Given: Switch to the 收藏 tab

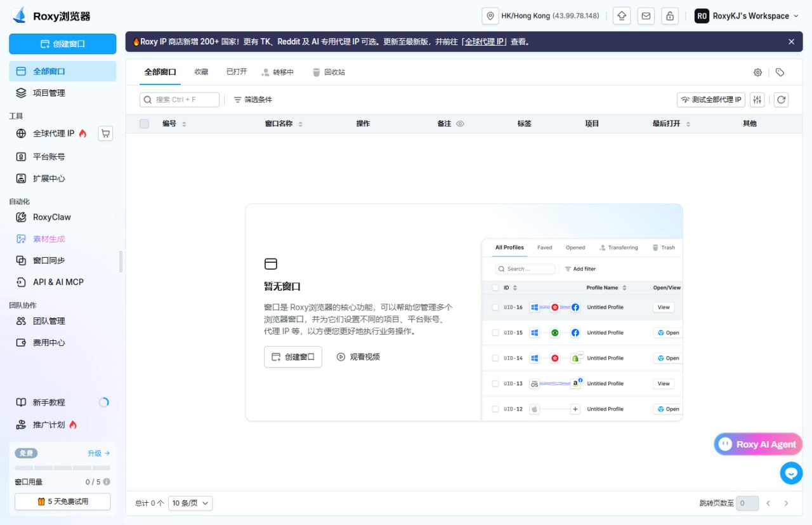Looking at the screenshot, I should 201,72.
